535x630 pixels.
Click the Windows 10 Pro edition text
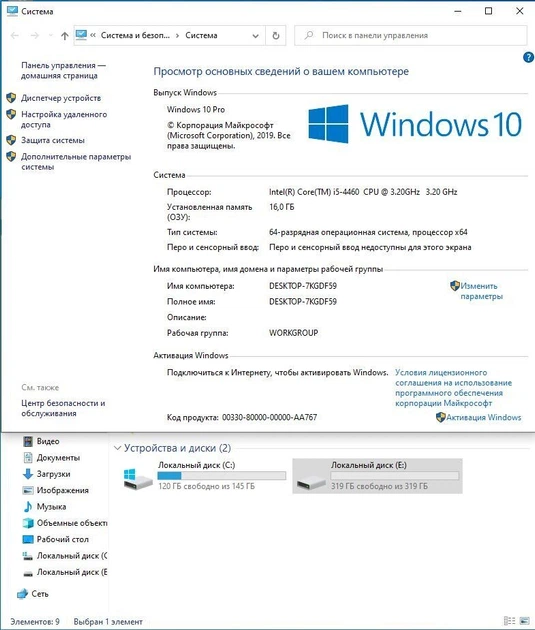click(196, 110)
